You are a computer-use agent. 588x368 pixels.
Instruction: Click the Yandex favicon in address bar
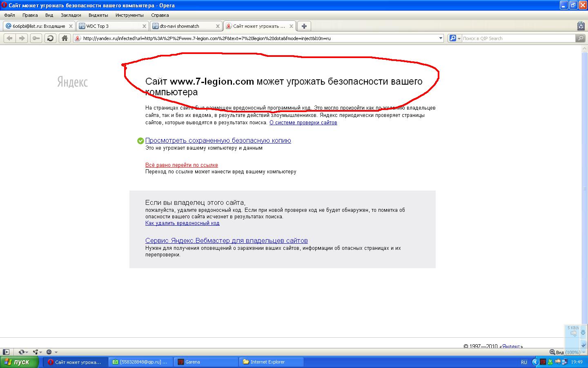coord(77,38)
